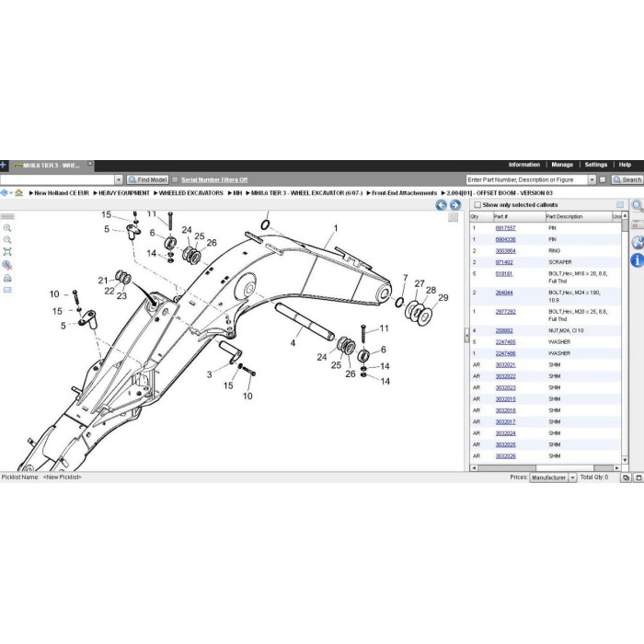Click the SCRAPER description cell
Image resolution: width=644 pixels, height=644 pixels.
(560, 262)
